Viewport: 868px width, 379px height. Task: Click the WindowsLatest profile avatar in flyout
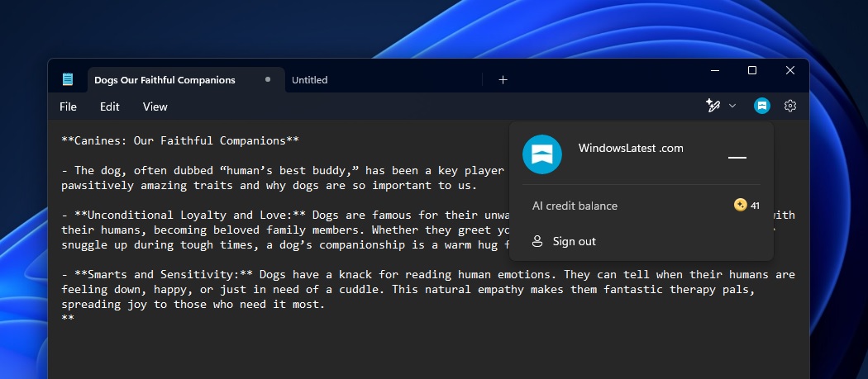click(x=542, y=154)
